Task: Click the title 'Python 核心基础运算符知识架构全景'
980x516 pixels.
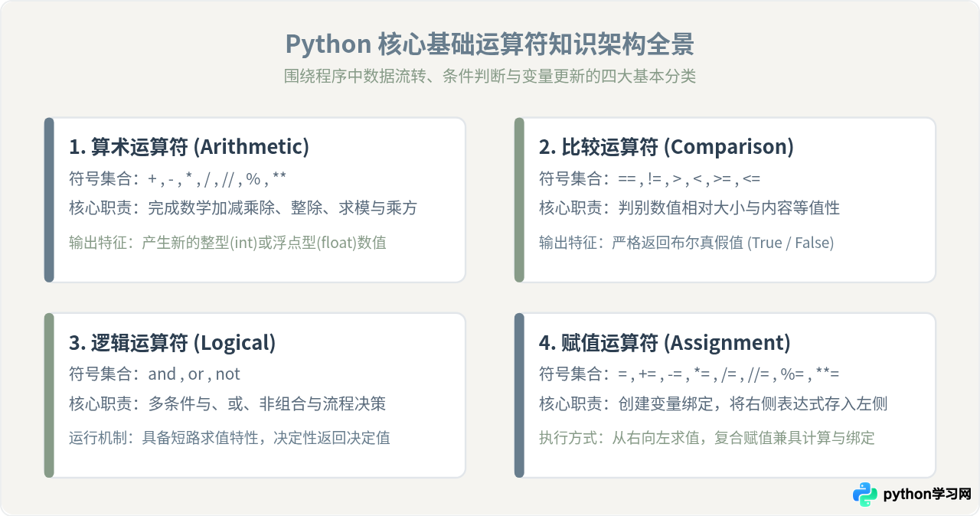Action: (x=490, y=44)
